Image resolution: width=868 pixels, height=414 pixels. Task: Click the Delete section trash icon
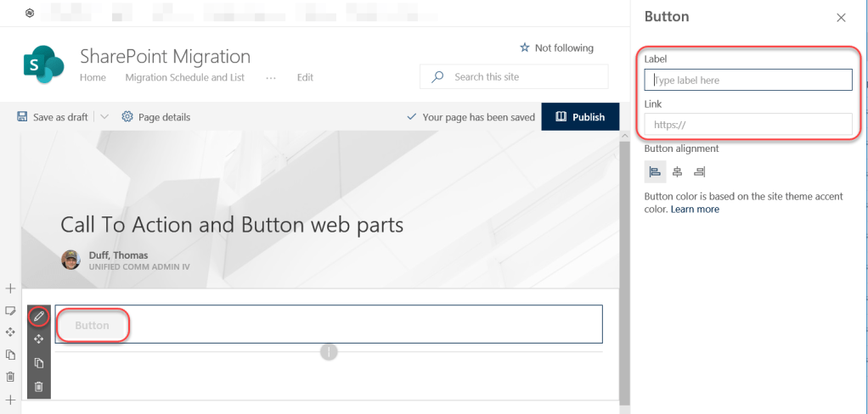click(x=10, y=377)
